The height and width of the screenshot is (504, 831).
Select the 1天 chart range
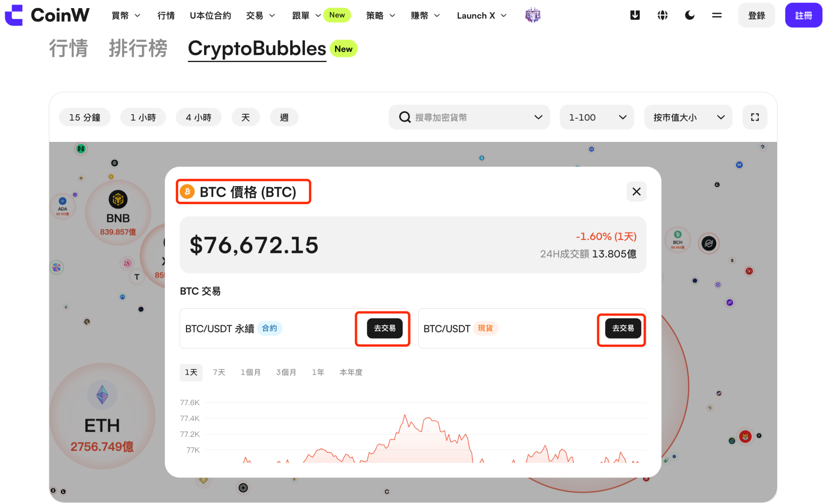tap(191, 372)
